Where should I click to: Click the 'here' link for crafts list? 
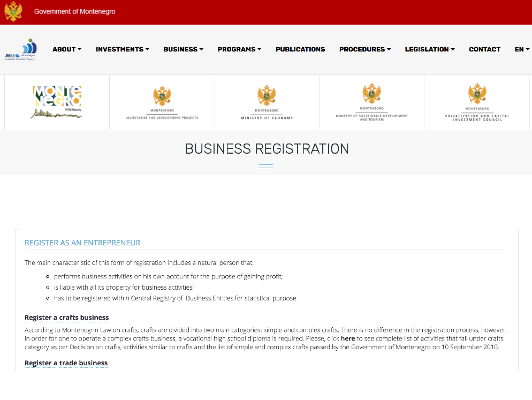pos(348,339)
